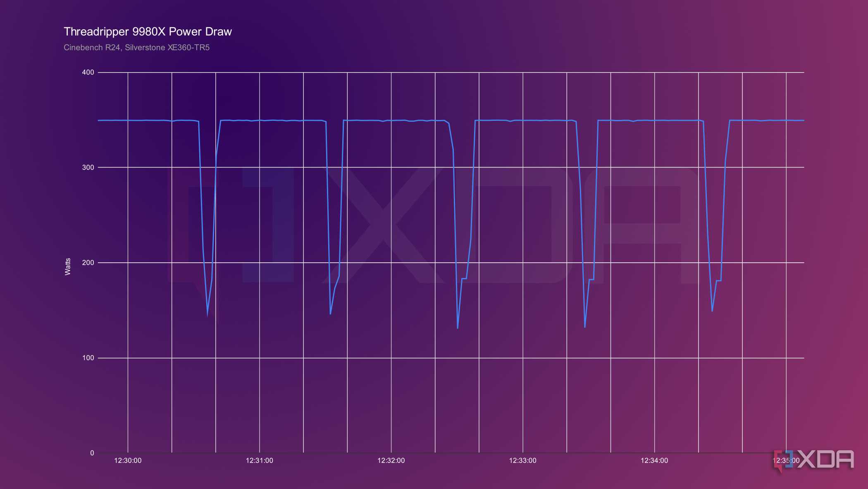Image resolution: width=868 pixels, height=489 pixels.
Task: Click the chart title "Threadripper 9980X Power Draw"
Action: point(148,32)
